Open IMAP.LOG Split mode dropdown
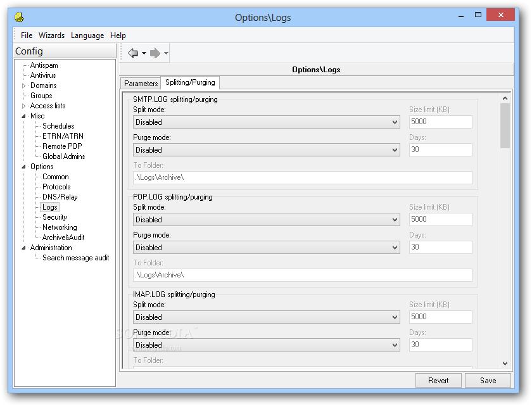Image resolution: width=532 pixels, height=406 pixels. [267, 317]
